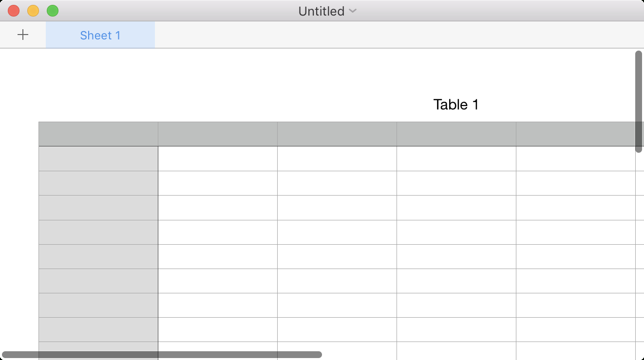Click the Untitled document title text
The image size is (644, 360).
[x=321, y=11]
